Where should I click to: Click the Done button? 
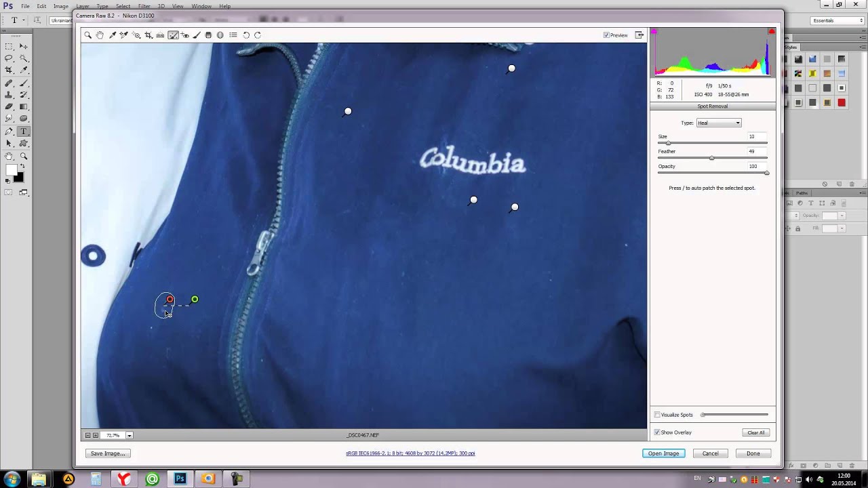point(753,453)
